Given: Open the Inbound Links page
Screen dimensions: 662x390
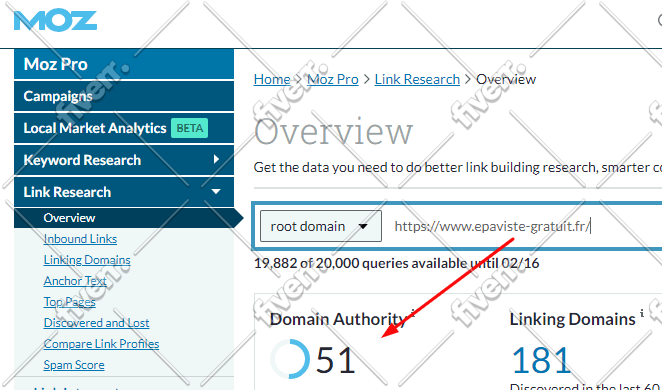Looking at the screenshot, I should [x=80, y=239].
